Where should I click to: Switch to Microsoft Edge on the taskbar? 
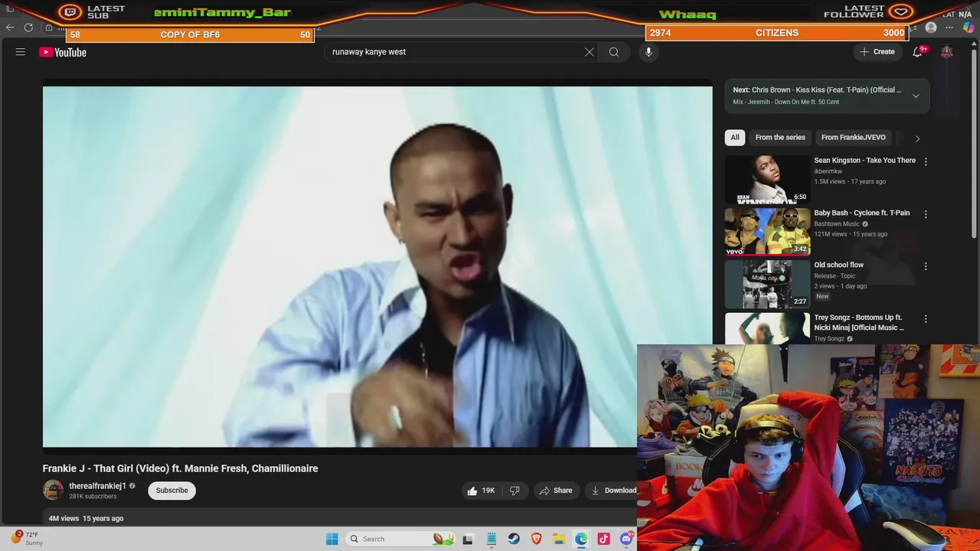[x=582, y=539]
